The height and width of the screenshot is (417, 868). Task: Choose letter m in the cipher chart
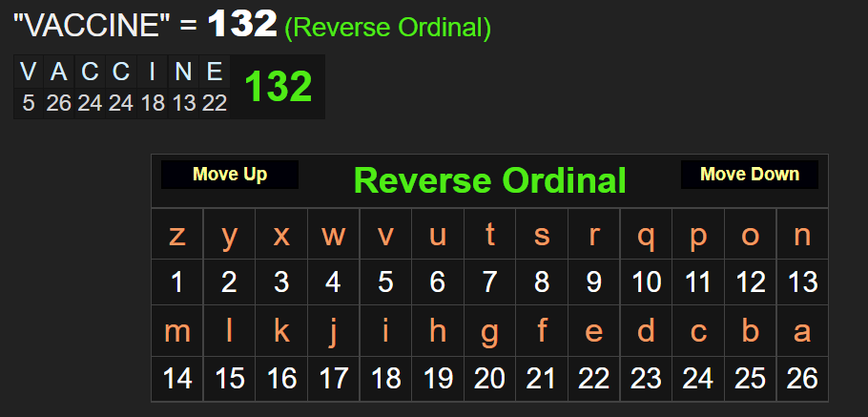pos(177,331)
